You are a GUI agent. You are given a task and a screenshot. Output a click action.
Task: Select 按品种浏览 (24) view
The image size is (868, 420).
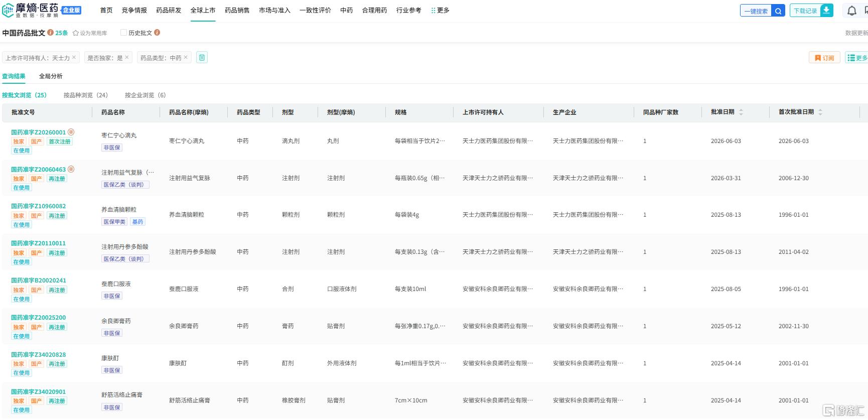[x=86, y=95]
